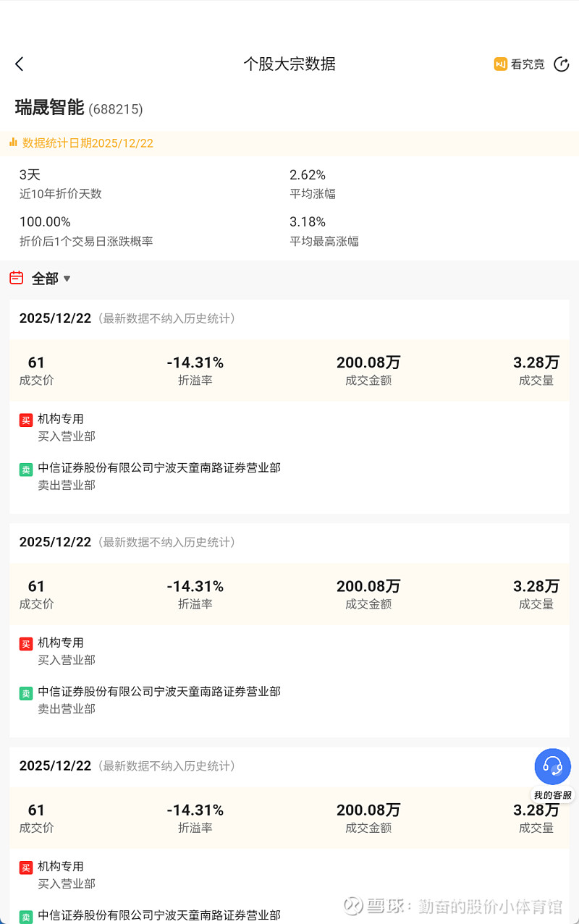Image resolution: width=579 pixels, height=924 pixels.
Task: Click the second card's 200.08万 transaction amount
Action: pyautogui.click(x=368, y=586)
